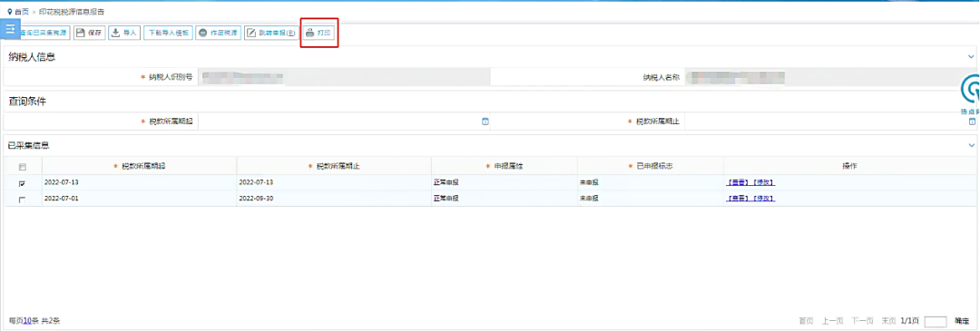Check the 2022-07-01 row checkbox
980x331 pixels.
(23, 200)
